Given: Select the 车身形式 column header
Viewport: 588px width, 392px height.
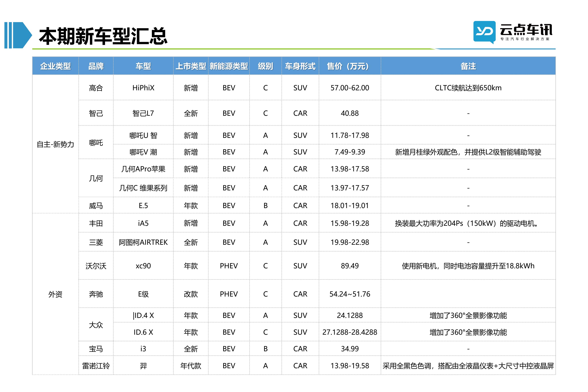Looking at the screenshot, I should coord(300,66).
